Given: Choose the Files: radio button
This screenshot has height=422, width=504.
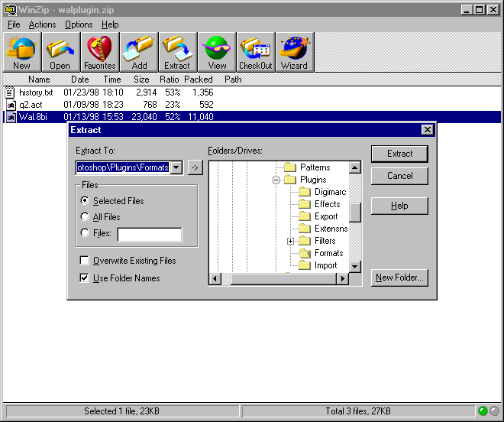Looking at the screenshot, I should click(x=85, y=232).
